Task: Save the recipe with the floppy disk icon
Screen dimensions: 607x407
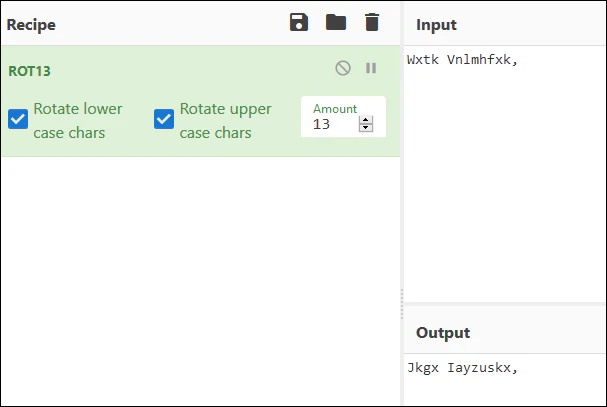Action: pos(299,22)
